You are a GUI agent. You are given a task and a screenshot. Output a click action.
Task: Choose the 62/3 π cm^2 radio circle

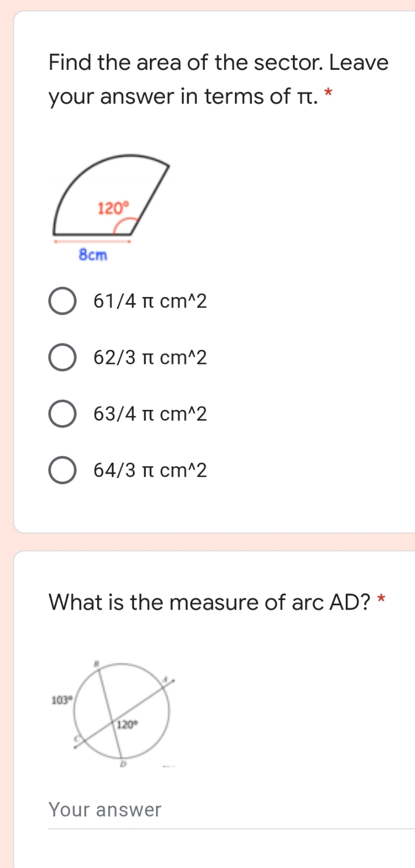(x=62, y=358)
